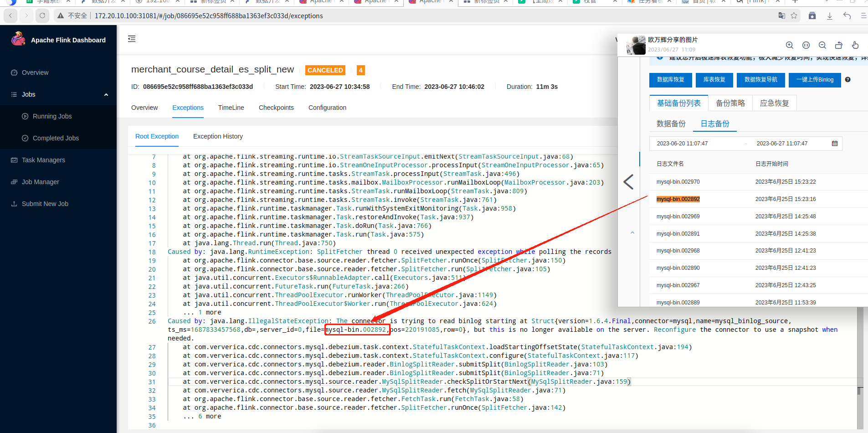Screen dimensions: 868x433
Task: Collapse sidebar with the menu fold icon
Action: [132, 39]
